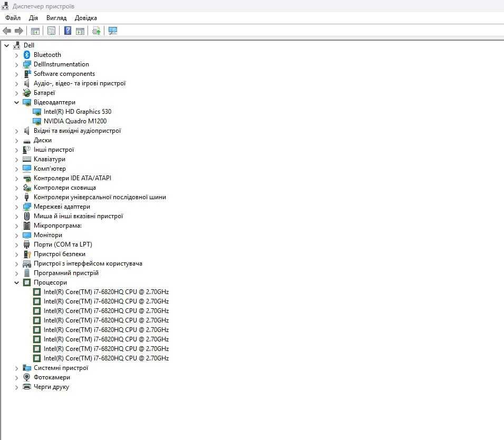Collapse the Dell root node

coord(6,46)
